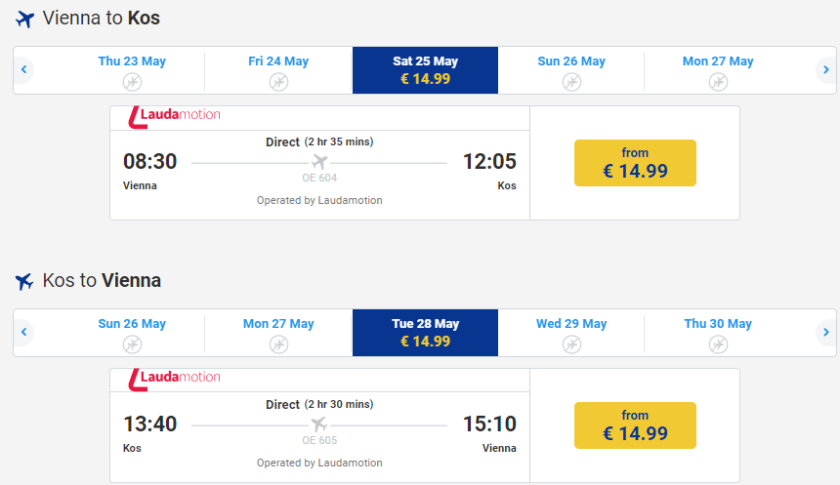Screen dimensions: 840x485
Task: Click no-flight icon under Wed 29 May
Action: point(571,344)
